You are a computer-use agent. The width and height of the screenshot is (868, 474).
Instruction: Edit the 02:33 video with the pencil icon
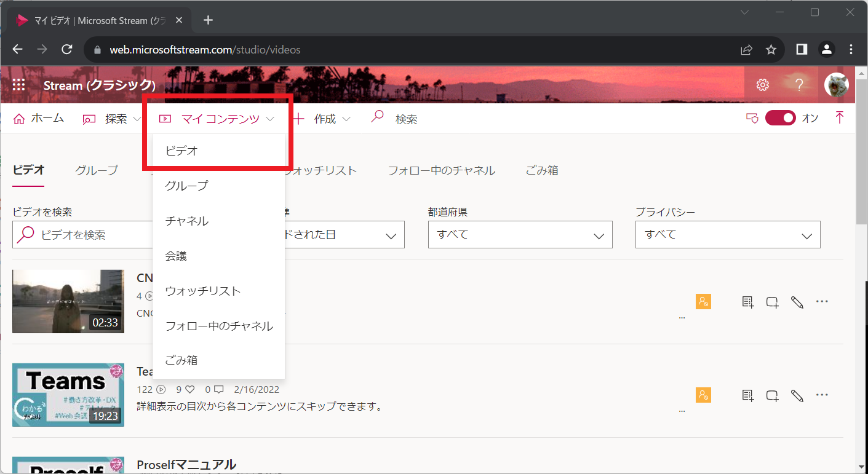pos(797,302)
